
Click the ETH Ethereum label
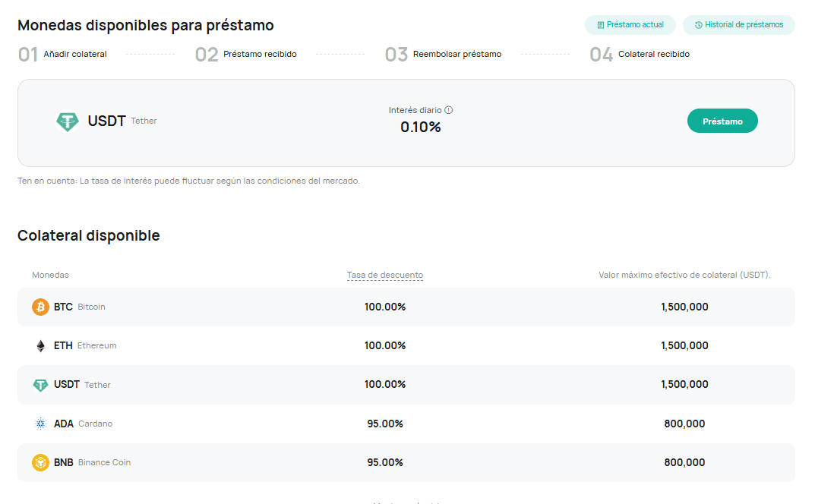point(85,345)
